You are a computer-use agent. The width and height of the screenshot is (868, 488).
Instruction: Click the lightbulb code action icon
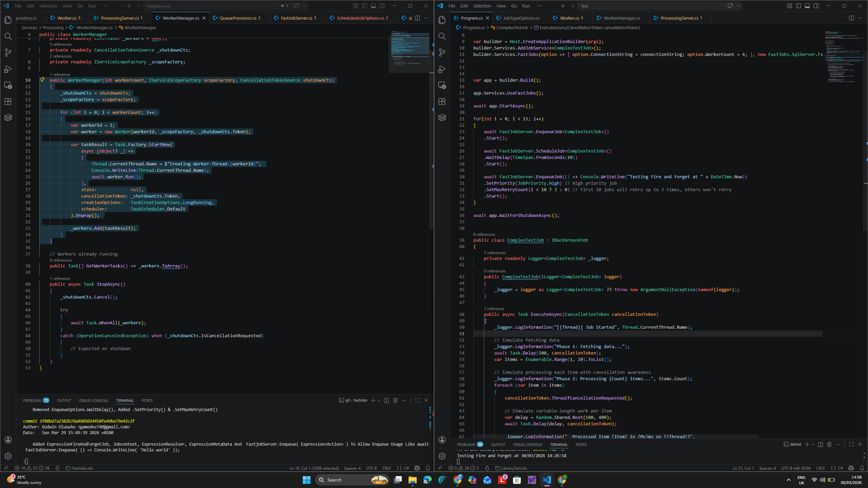[x=42, y=80]
